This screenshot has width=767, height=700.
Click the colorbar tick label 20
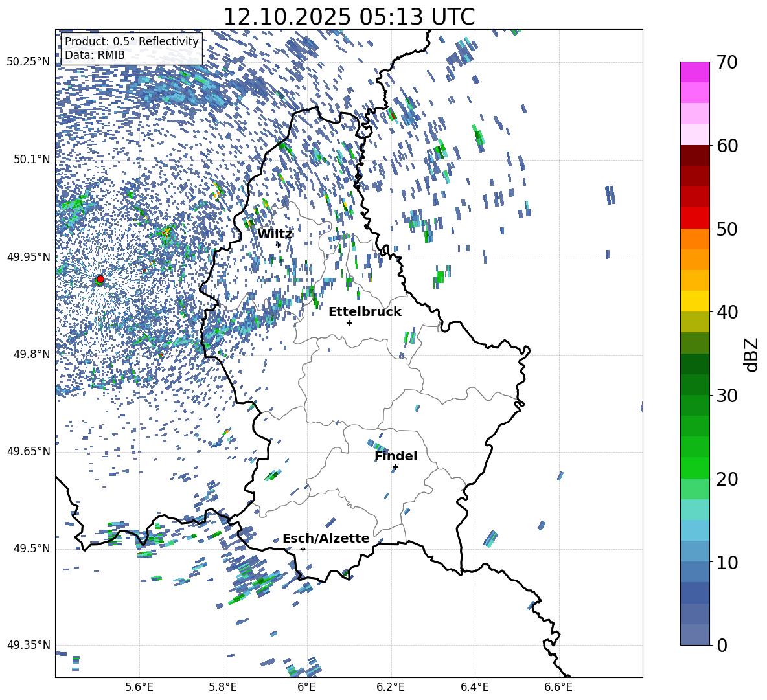(x=727, y=479)
